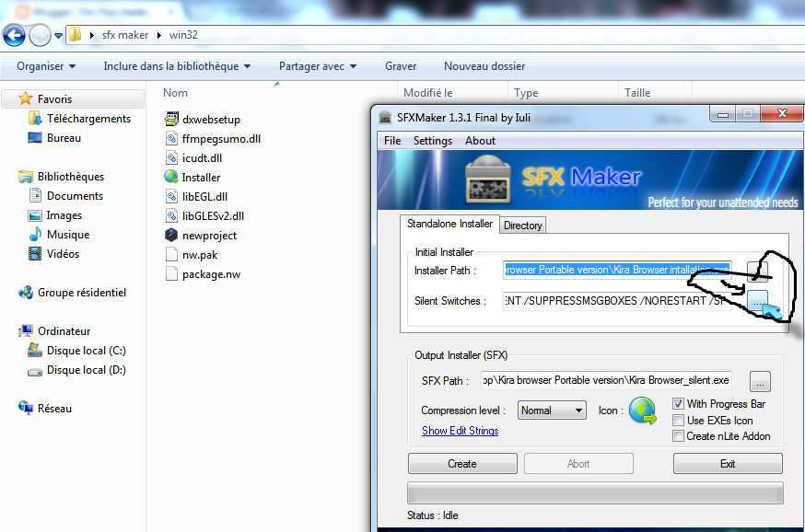Open the Vidéos library icon
805x532 pixels.
click(35, 254)
